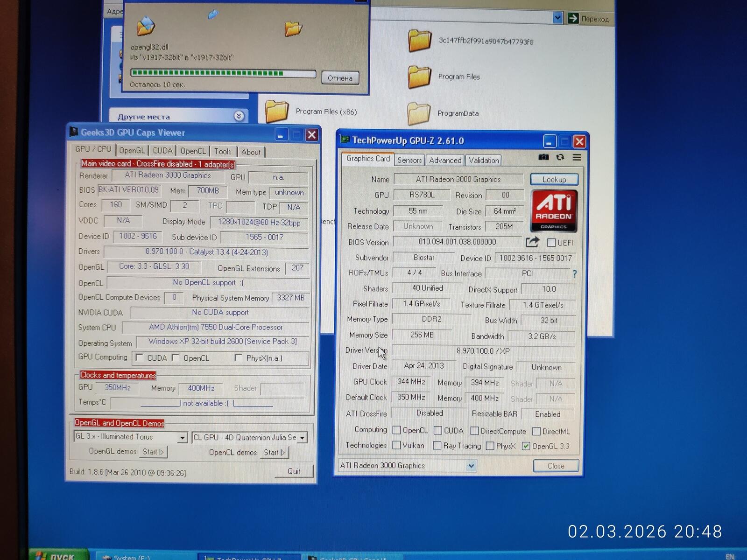Open the About tab in GPU Caps Viewer
Screen dimensions: 747x560
point(251,152)
